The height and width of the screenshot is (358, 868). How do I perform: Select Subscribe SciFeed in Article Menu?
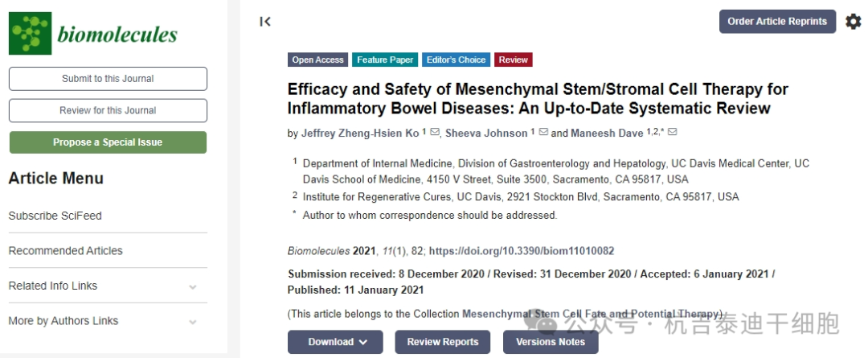click(55, 216)
